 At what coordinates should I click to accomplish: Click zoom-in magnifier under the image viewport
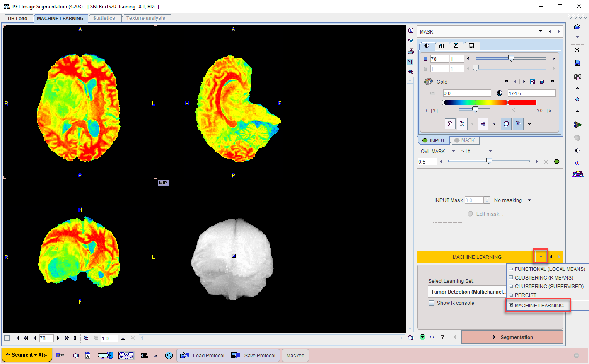click(x=86, y=338)
